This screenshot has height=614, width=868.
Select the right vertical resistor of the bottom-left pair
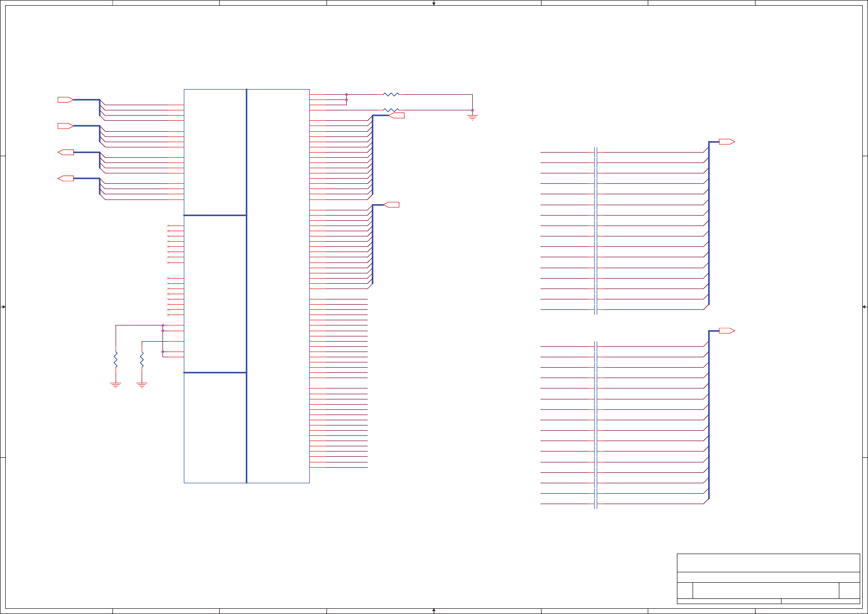click(142, 360)
